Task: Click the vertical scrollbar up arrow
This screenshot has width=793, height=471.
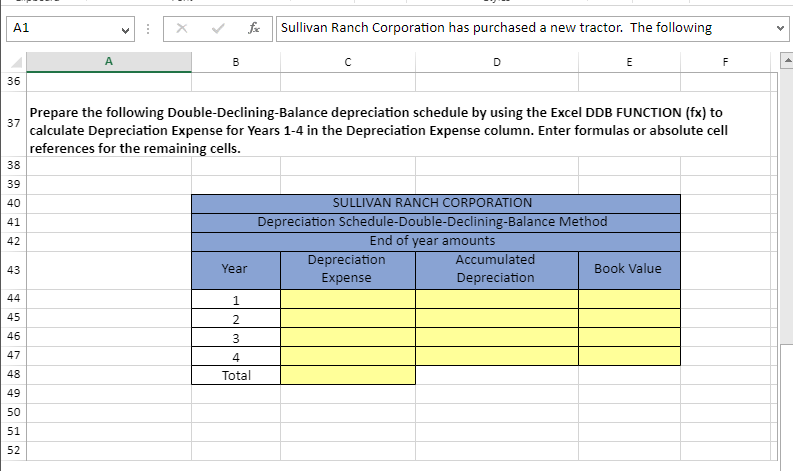Action: [787, 61]
